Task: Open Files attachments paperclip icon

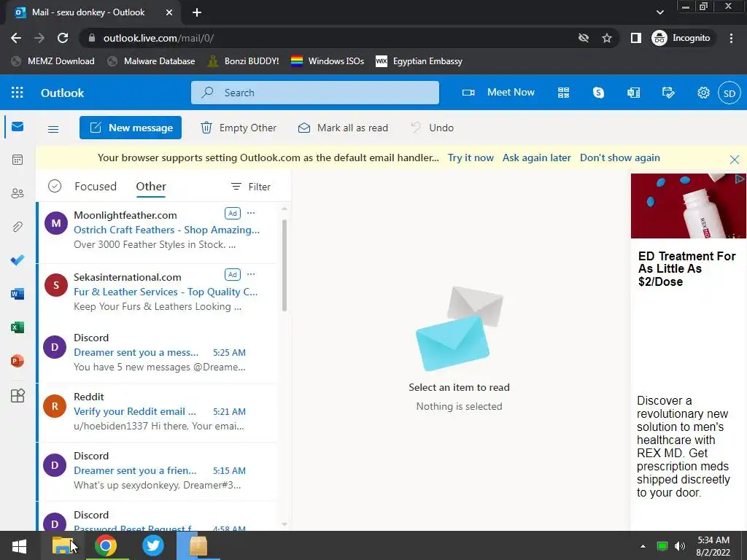Action: [x=18, y=227]
